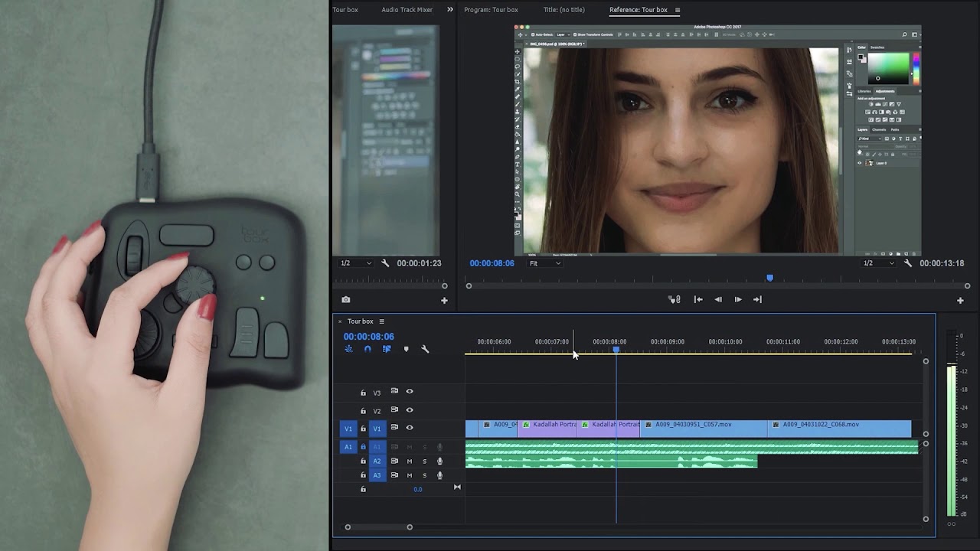
Task: Click the monitor scrubber playhead marker
Action: [x=769, y=279]
